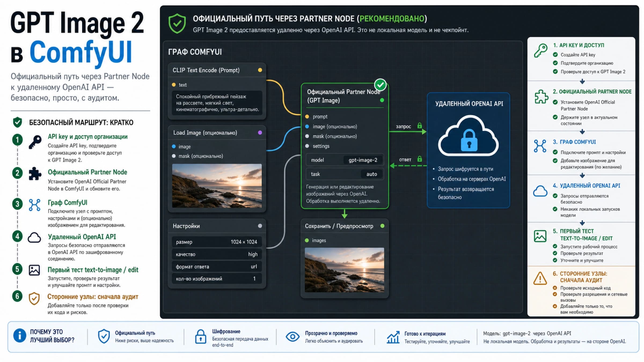The height and width of the screenshot is (362, 644).
Task: Click the mask (опционально) socket on Partner Node
Action: coord(307,136)
